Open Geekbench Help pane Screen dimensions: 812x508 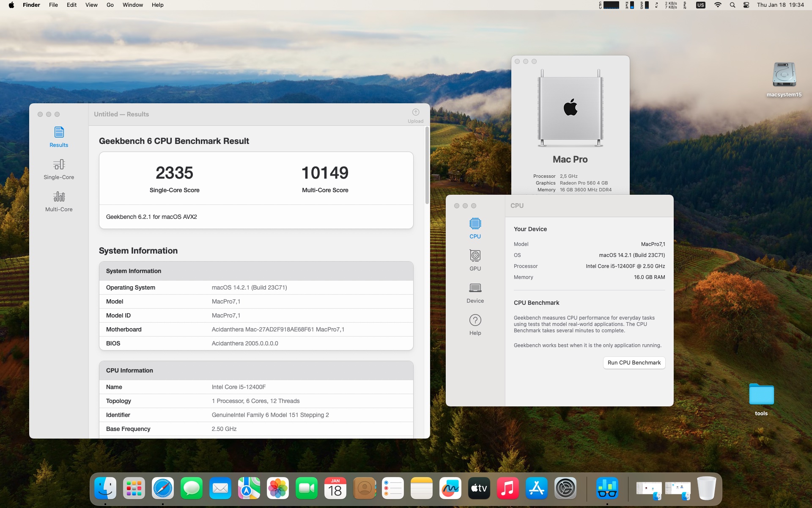pyautogui.click(x=475, y=324)
